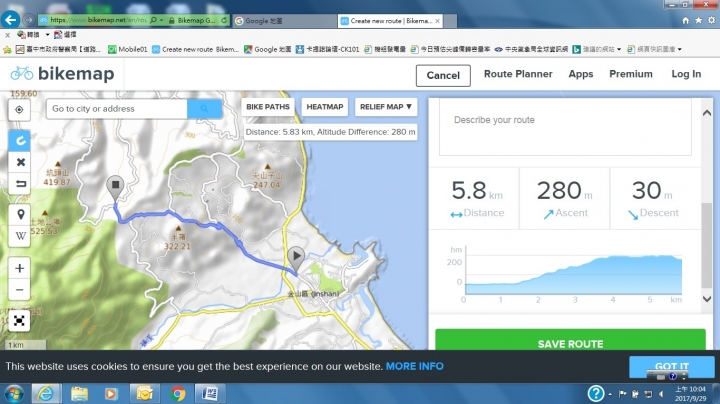Screen dimensions: 720x404
Task: Click the blue search button beside address field
Action: [x=204, y=109]
